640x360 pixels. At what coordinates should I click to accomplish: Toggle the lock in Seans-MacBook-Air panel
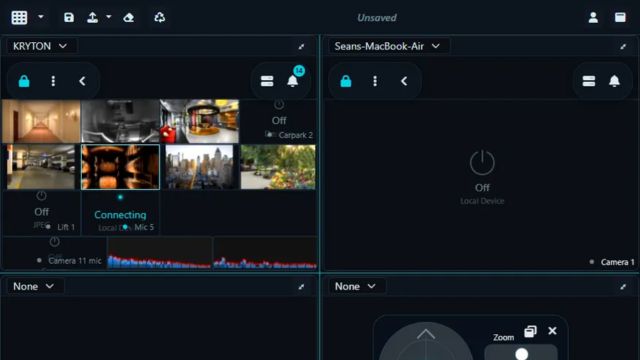pyautogui.click(x=346, y=81)
